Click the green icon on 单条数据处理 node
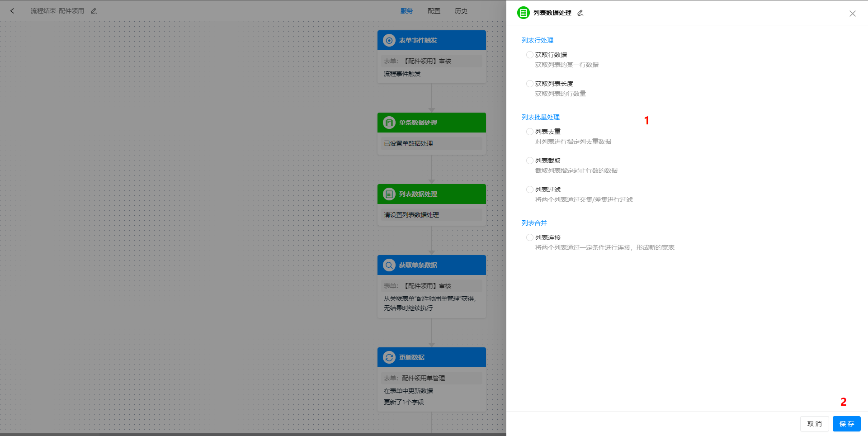 (389, 123)
